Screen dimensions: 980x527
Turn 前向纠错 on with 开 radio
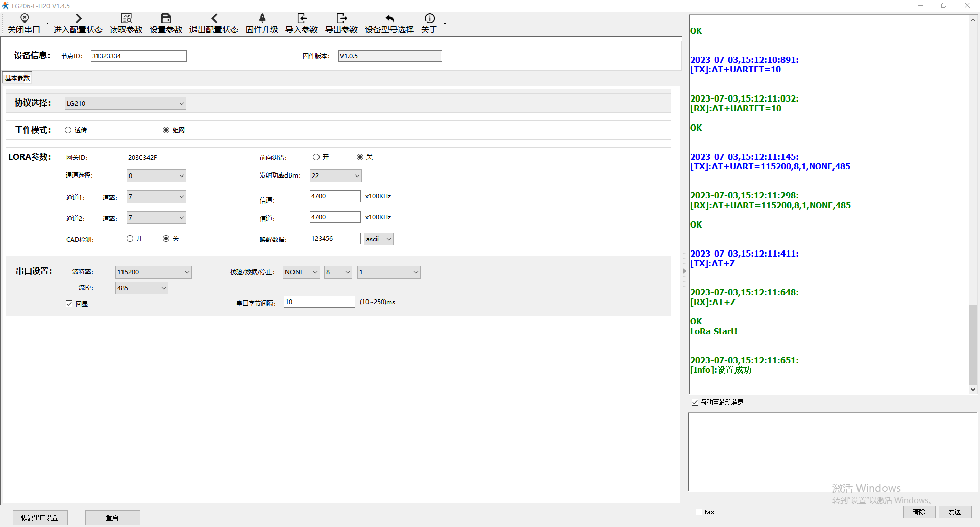click(316, 157)
